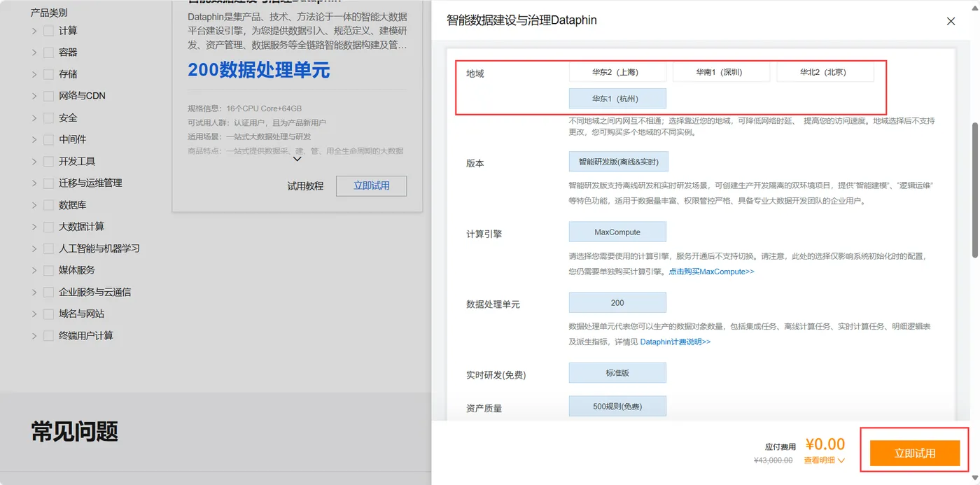This screenshot has height=485, width=980.
Task: Expand the 存储 category arrow
Action: pos(34,74)
